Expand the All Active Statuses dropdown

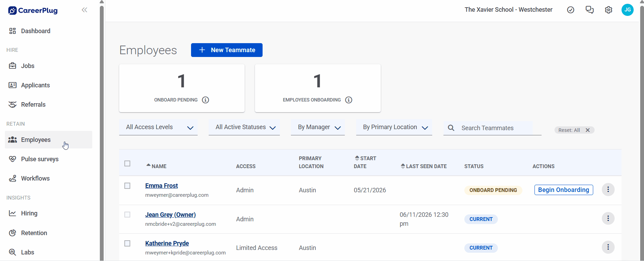tap(244, 127)
